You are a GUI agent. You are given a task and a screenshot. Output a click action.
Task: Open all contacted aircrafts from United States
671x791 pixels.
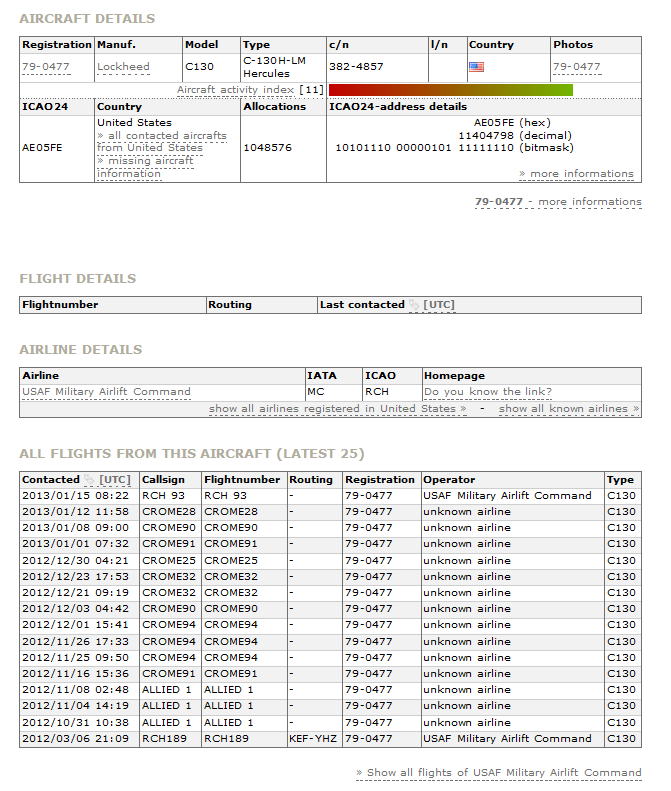(162, 142)
